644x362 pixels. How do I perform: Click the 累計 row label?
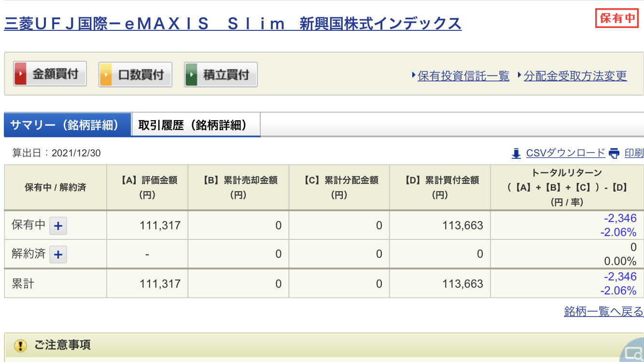23,284
